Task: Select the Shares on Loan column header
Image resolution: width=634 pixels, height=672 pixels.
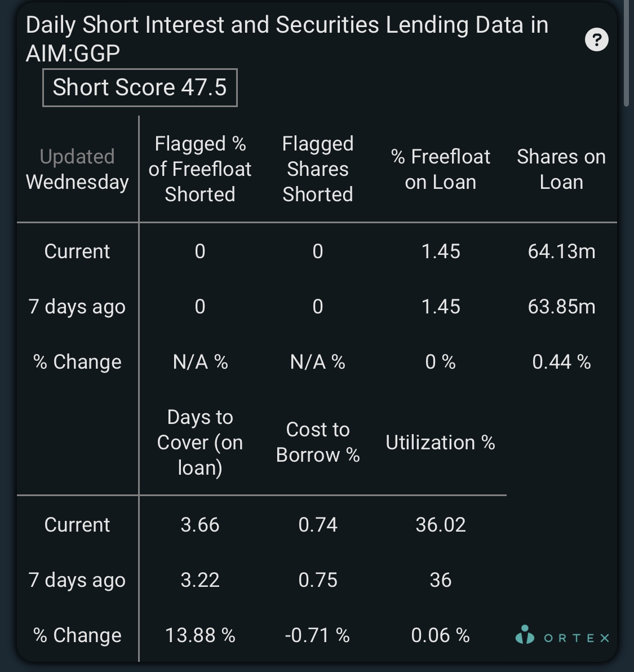Action: pyautogui.click(x=561, y=169)
